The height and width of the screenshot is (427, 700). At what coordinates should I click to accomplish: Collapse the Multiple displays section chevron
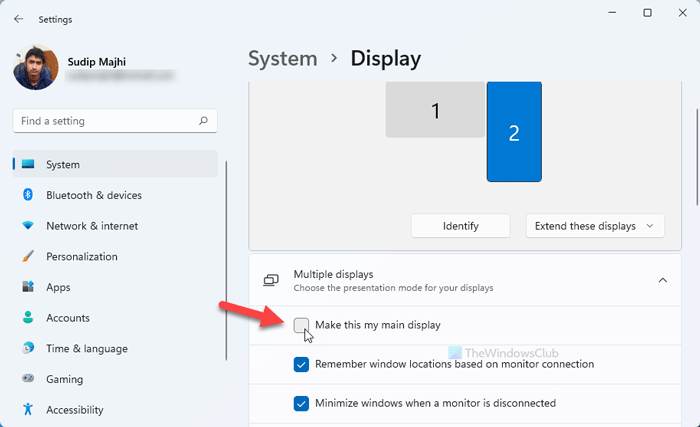pyautogui.click(x=661, y=280)
